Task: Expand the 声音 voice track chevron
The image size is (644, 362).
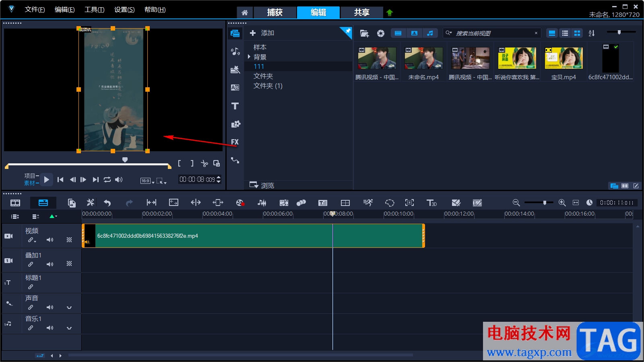Action: tap(69, 308)
